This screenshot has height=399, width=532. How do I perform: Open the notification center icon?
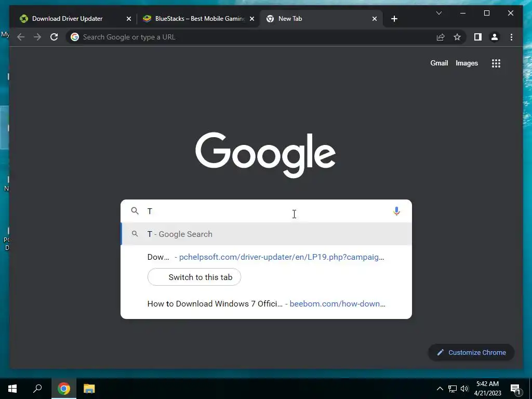[x=515, y=389]
